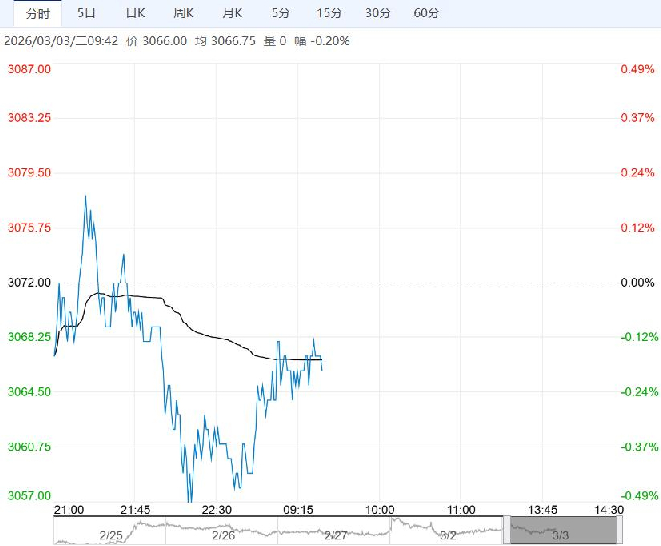
Task: Select the 日K chart tab
Action: [135, 13]
